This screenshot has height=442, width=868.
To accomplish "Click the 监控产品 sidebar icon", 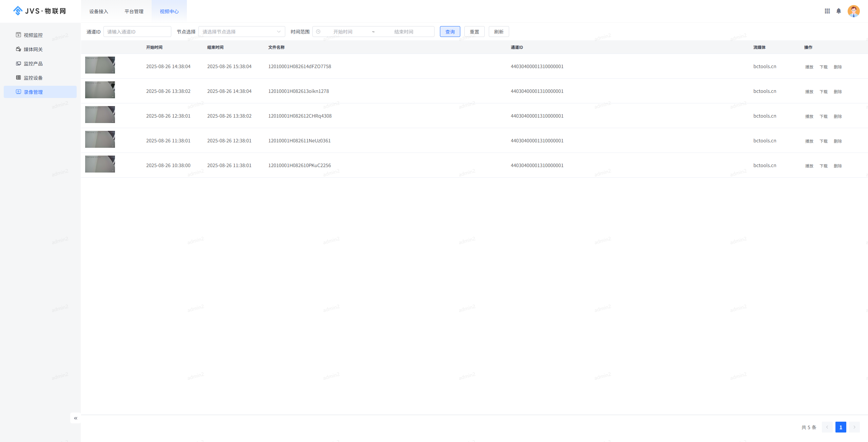I will click(18, 63).
